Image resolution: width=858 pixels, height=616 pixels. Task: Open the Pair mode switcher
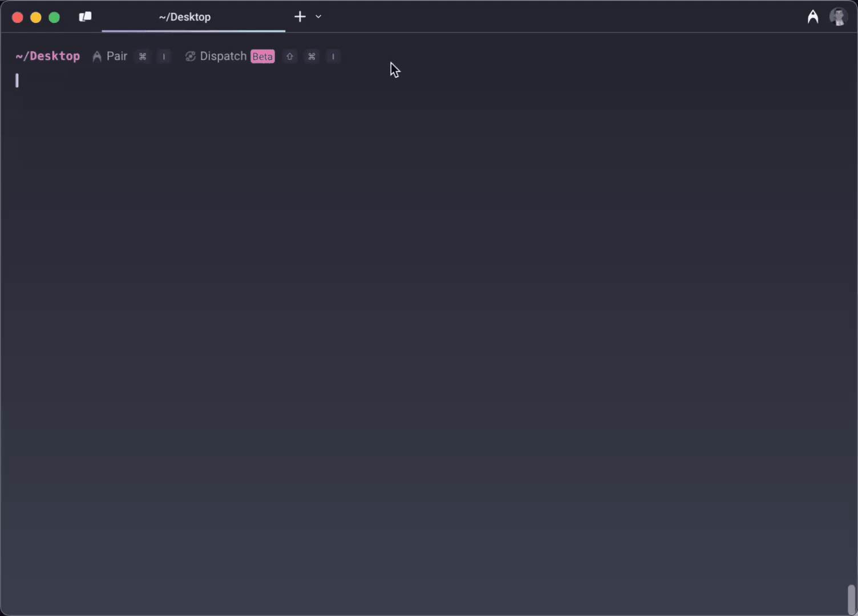click(117, 56)
